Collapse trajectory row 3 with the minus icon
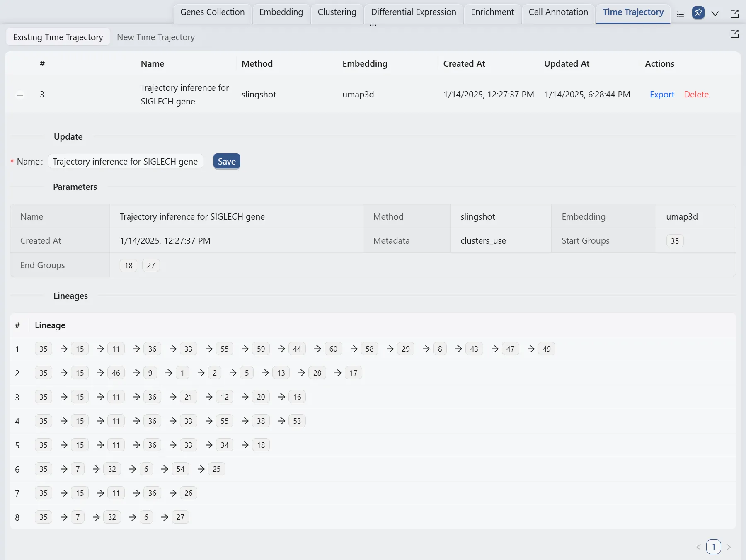Screen dimensions: 746x560 (x=19, y=95)
